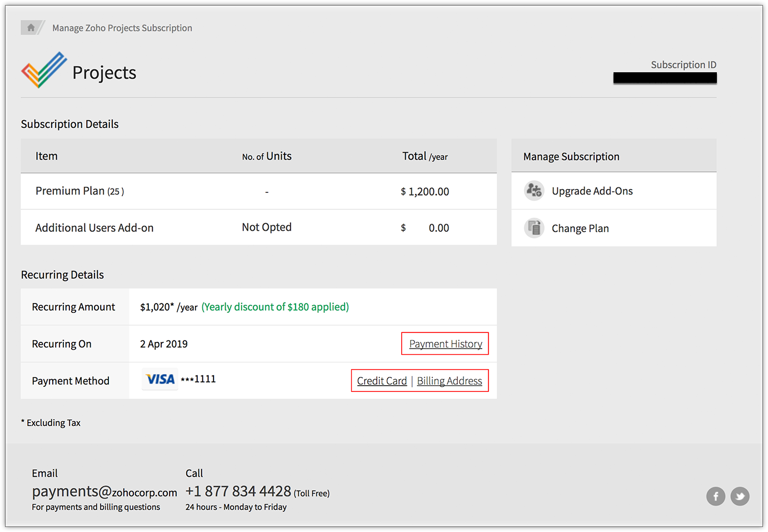Select Upgrade Add-Ons option
The height and width of the screenshot is (532, 768).
592,191
